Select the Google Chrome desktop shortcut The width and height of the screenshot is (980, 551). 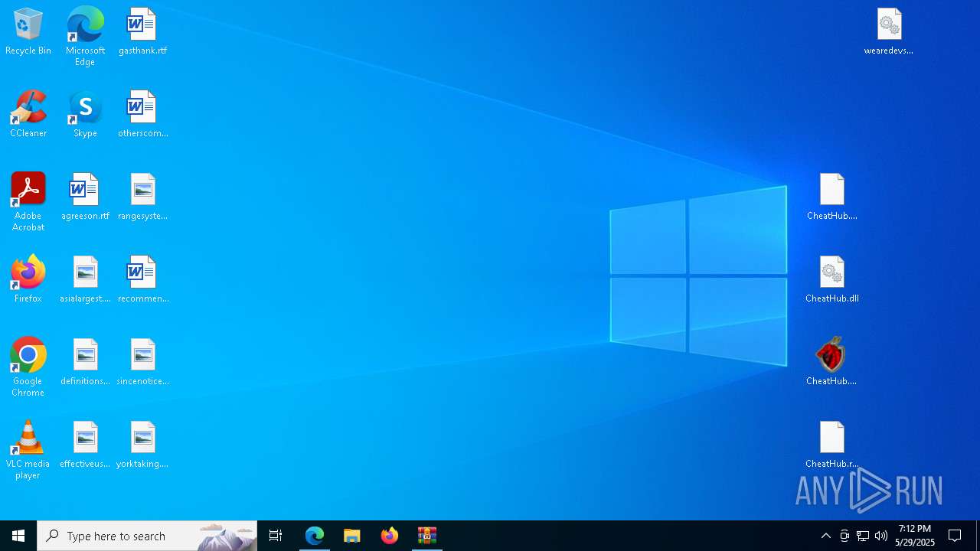[28, 367]
